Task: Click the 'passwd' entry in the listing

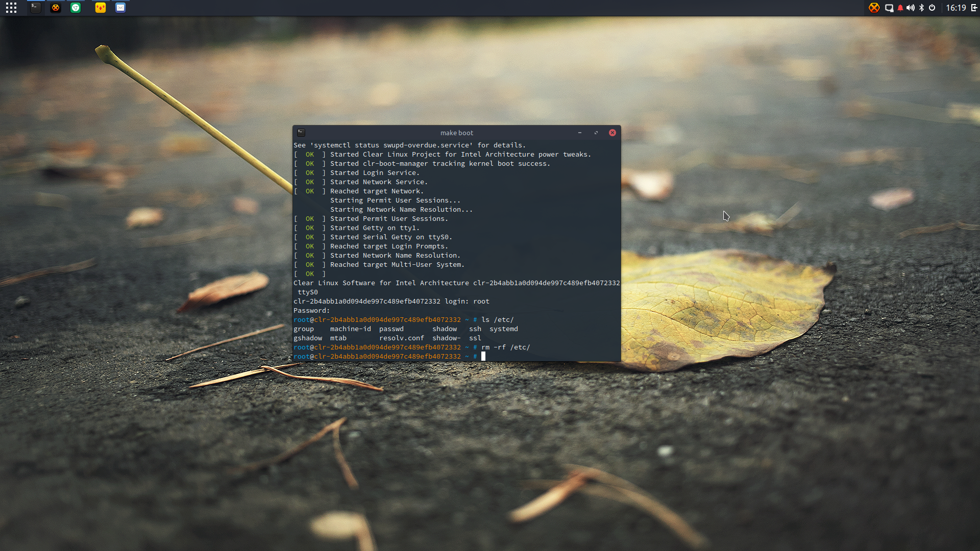Action: click(x=391, y=329)
